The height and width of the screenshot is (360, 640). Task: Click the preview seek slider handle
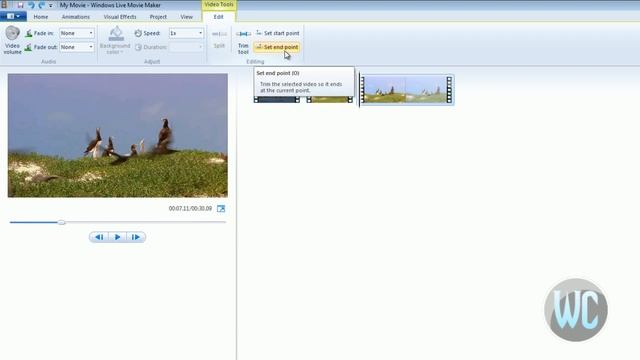coord(61,222)
